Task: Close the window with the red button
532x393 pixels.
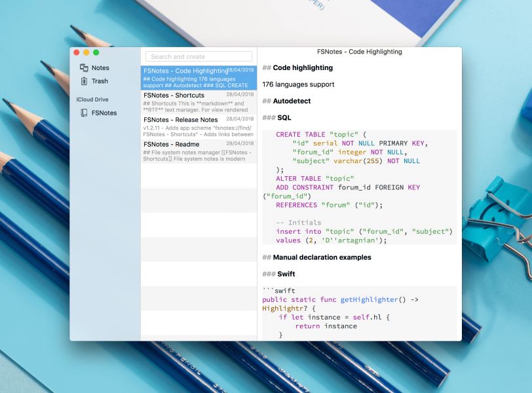Action: pyautogui.click(x=77, y=52)
